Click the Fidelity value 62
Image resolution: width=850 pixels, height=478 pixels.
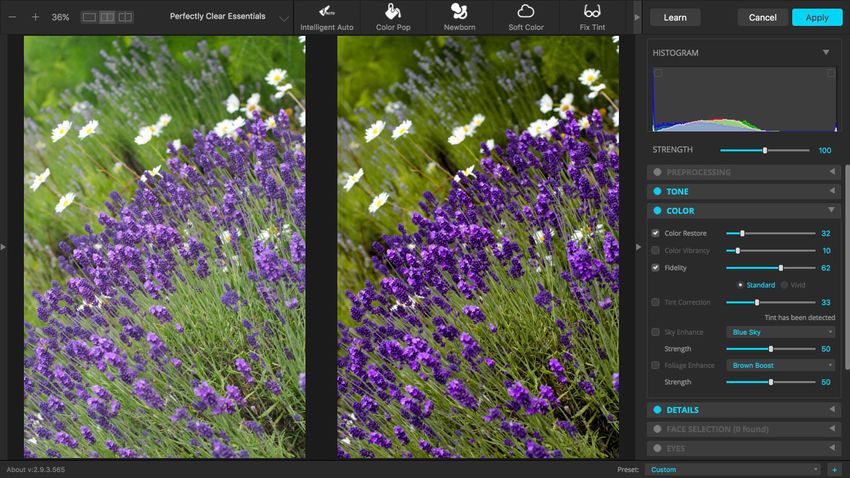[x=826, y=268]
